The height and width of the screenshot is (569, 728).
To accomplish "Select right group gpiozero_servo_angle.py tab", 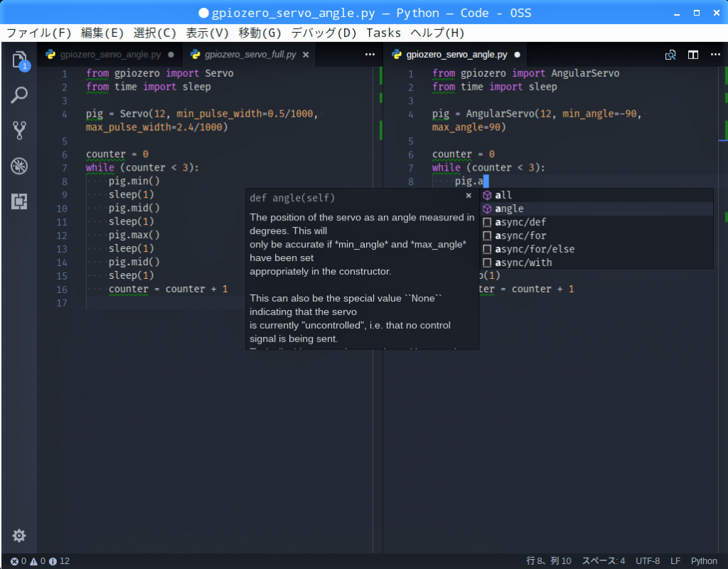I will pyautogui.click(x=456, y=54).
